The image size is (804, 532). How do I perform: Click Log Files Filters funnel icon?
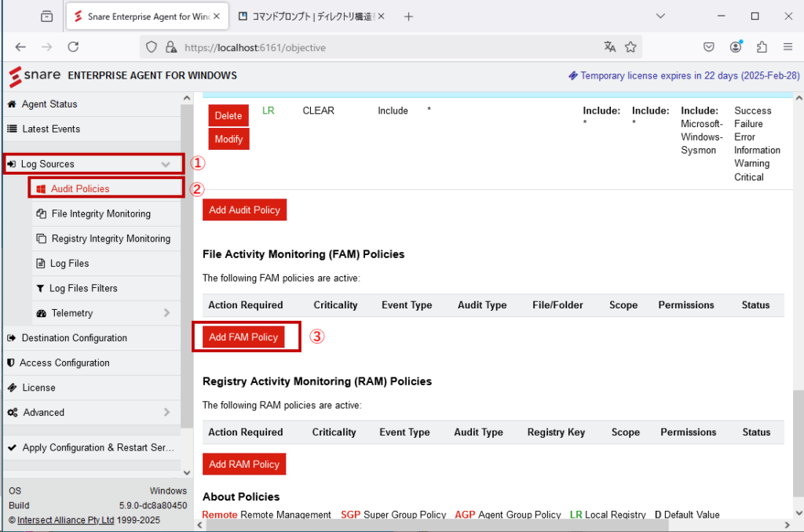[x=41, y=288]
